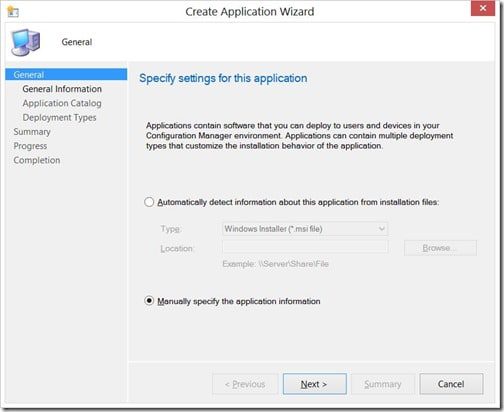Click the computer icon beside General header
The image size is (504, 412).
pos(25,42)
